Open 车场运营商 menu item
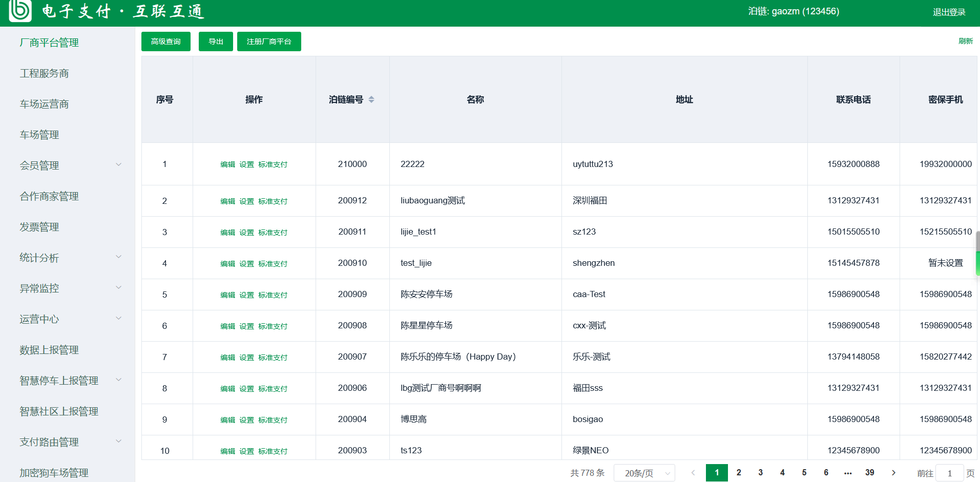 44,104
